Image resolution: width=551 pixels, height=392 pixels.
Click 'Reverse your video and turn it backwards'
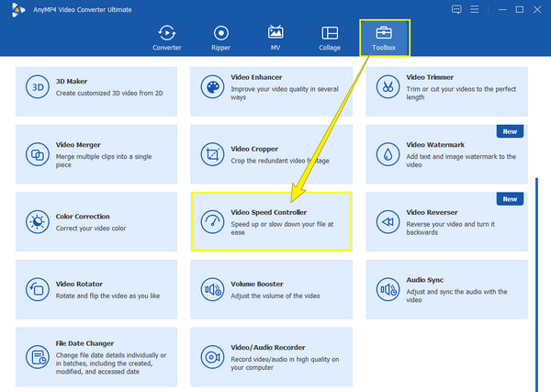(x=451, y=229)
